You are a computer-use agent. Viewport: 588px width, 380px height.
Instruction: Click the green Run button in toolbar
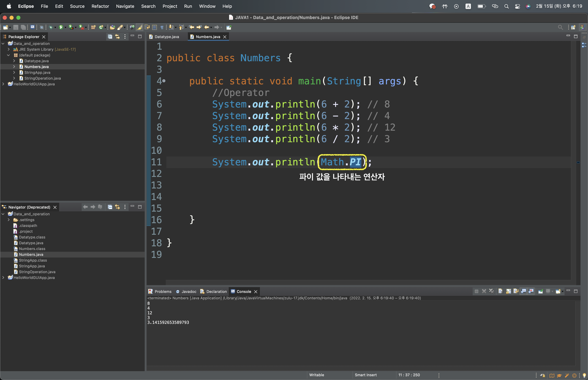(x=61, y=27)
